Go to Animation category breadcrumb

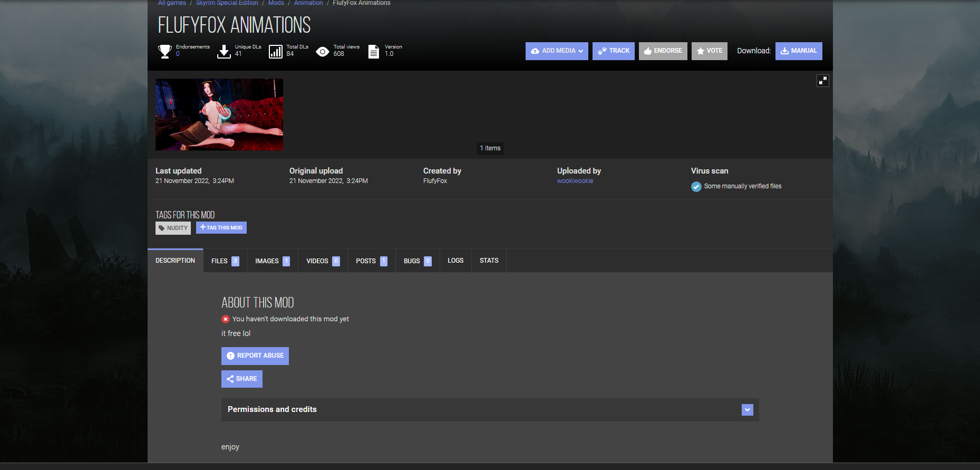[x=308, y=3]
